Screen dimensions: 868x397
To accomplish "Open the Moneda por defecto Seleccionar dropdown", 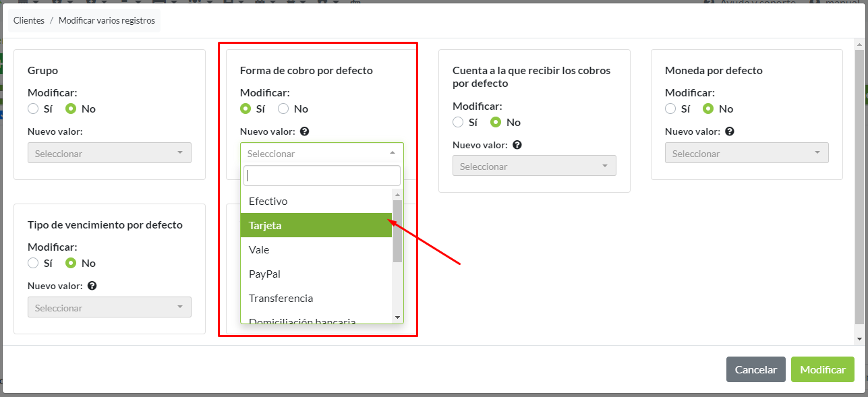I will (747, 153).
